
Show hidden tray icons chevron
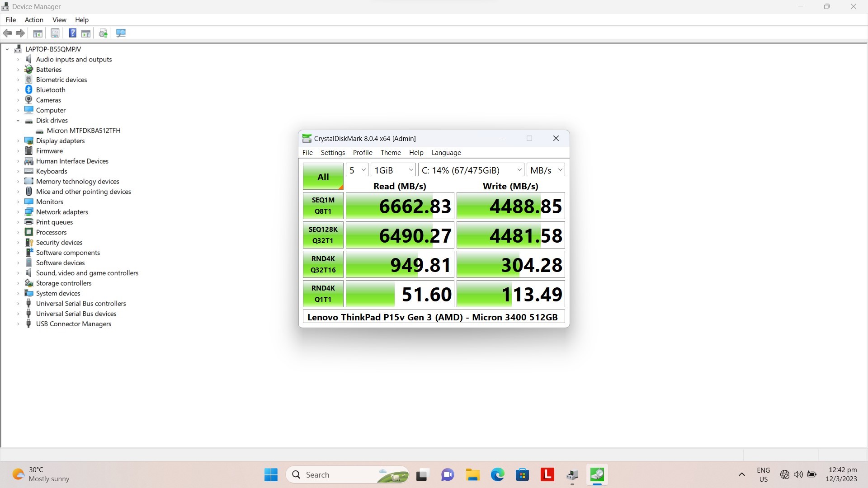(742, 474)
